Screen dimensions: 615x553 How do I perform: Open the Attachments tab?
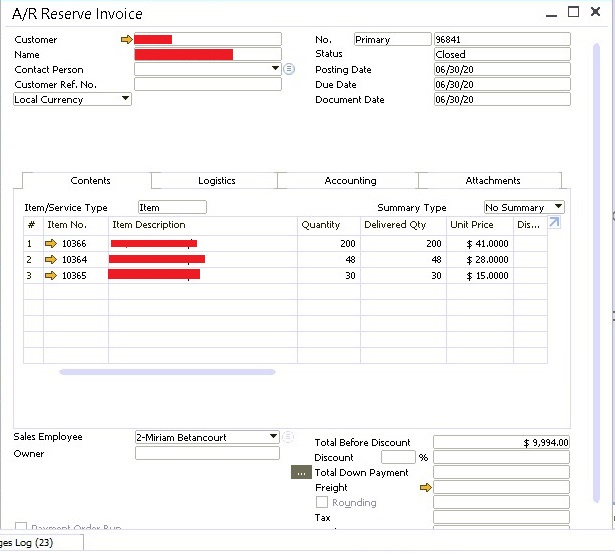(x=492, y=181)
